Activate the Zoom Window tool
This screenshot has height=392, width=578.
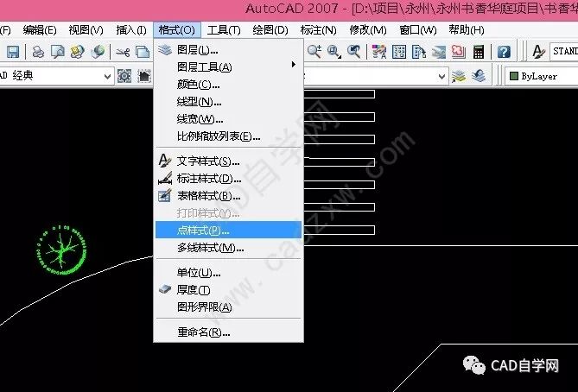[x=334, y=52]
